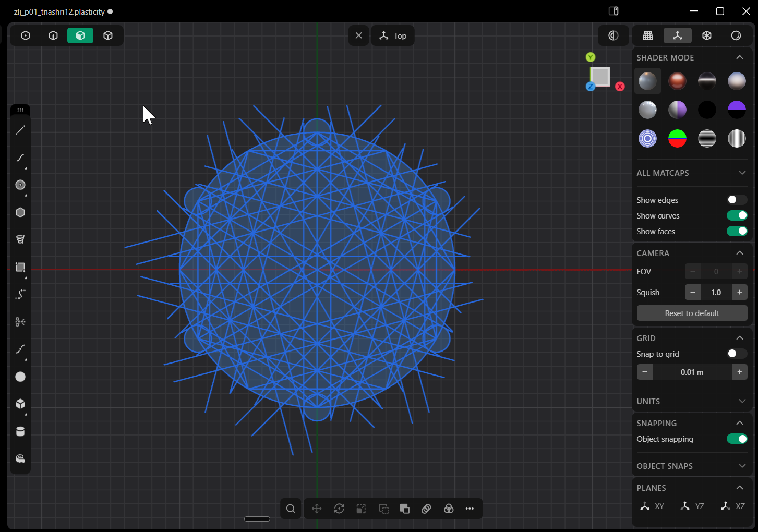The width and height of the screenshot is (758, 532).
Task: Expand the Units section
Action: (x=742, y=401)
